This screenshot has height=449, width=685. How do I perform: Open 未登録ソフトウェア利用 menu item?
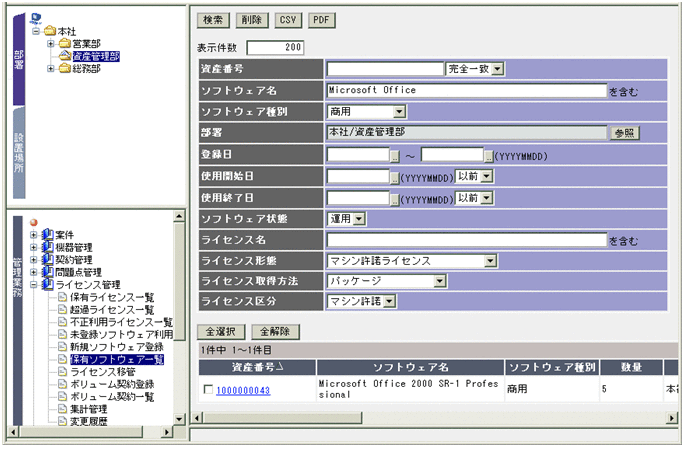[x=121, y=335]
